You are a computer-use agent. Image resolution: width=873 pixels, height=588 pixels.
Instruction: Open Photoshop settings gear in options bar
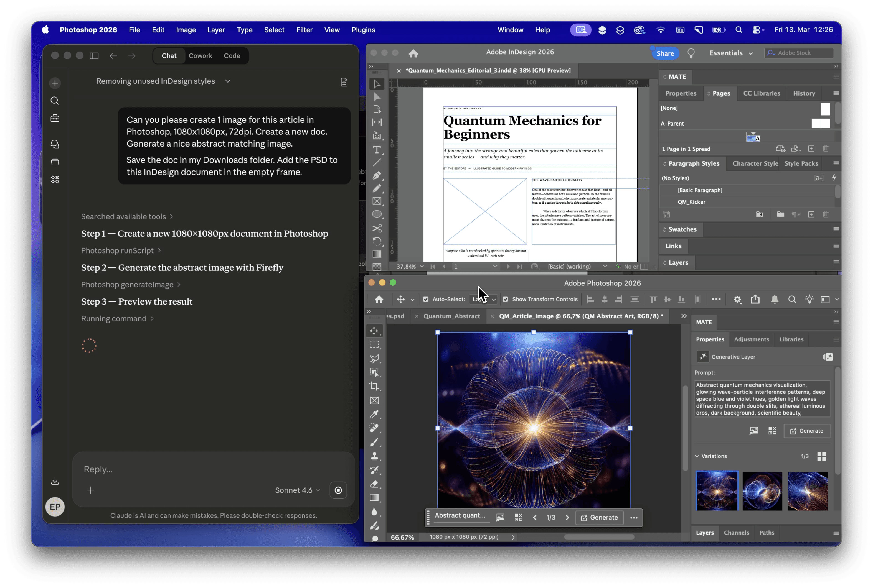737,299
